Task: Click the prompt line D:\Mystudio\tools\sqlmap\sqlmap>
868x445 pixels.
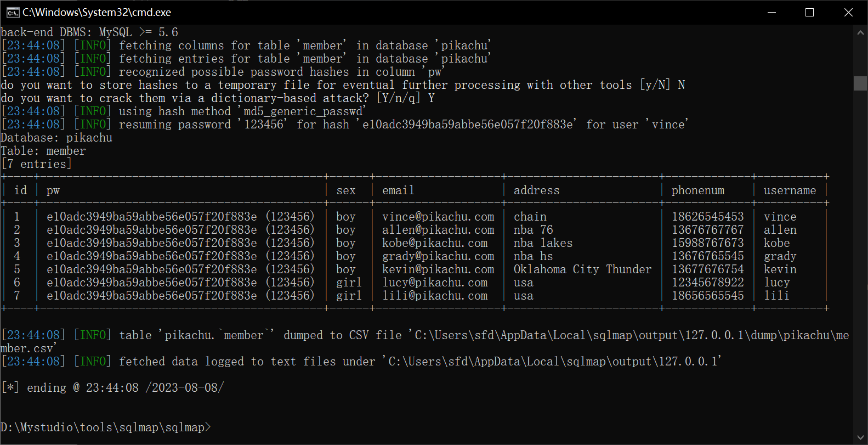Action: click(106, 427)
